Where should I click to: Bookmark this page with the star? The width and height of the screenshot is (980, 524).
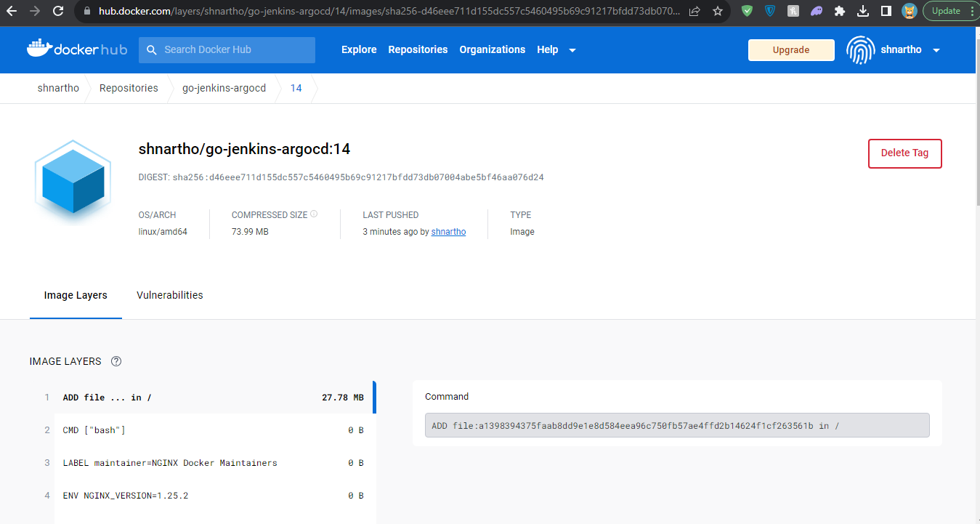click(718, 11)
